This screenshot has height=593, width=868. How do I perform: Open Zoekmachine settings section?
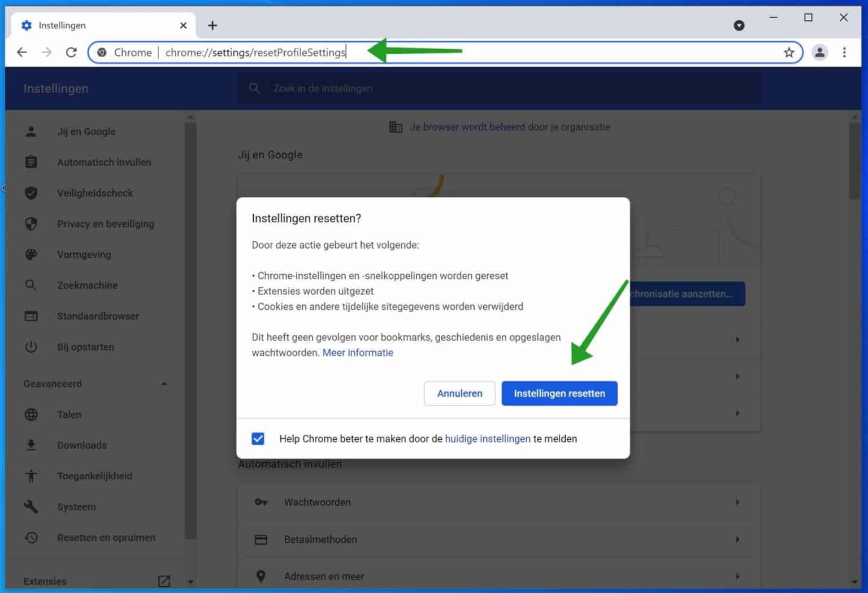[x=88, y=285]
